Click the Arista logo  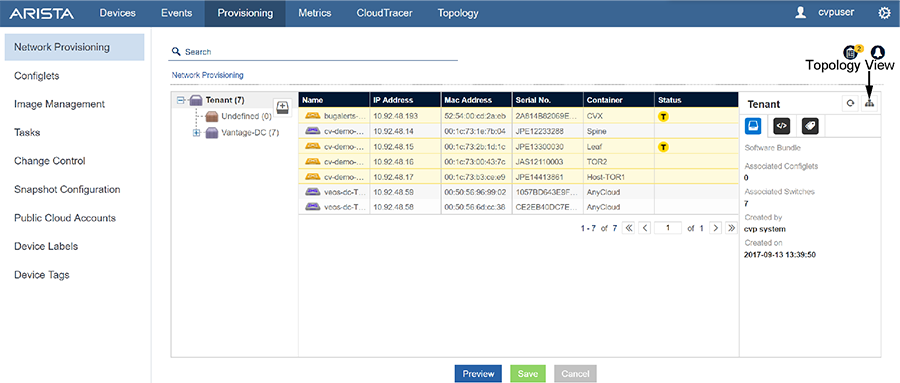[x=41, y=13]
